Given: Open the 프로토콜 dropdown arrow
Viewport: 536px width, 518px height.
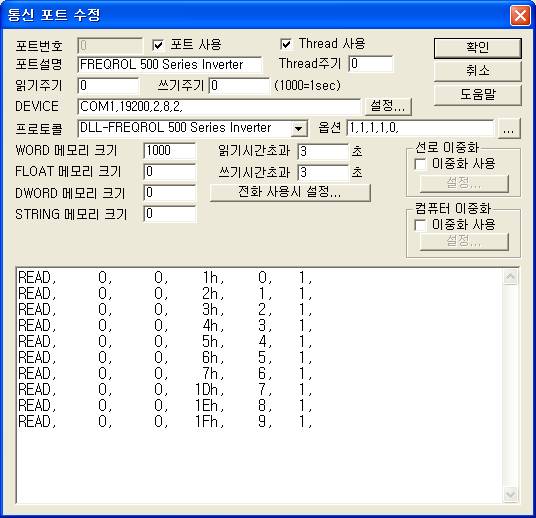Looking at the screenshot, I should pos(298,129).
